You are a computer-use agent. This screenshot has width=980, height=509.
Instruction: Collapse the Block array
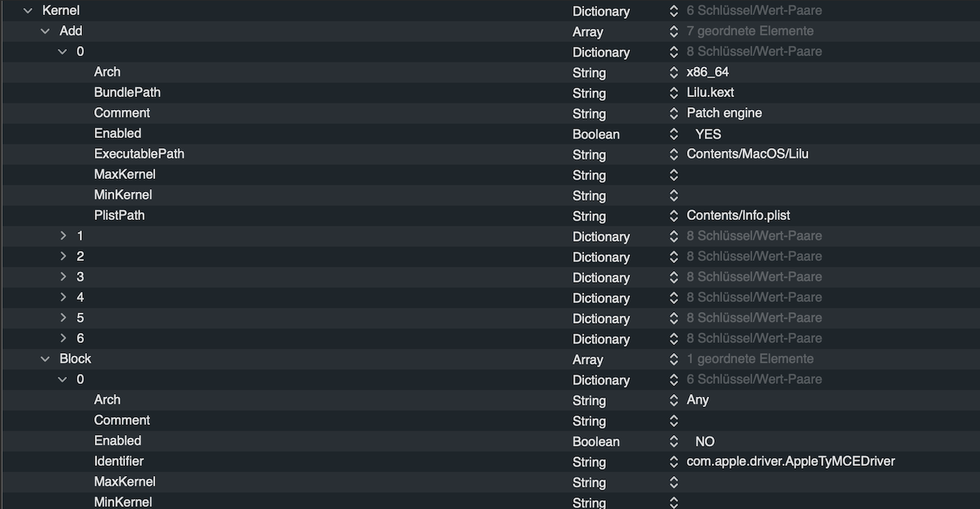(45, 359)
